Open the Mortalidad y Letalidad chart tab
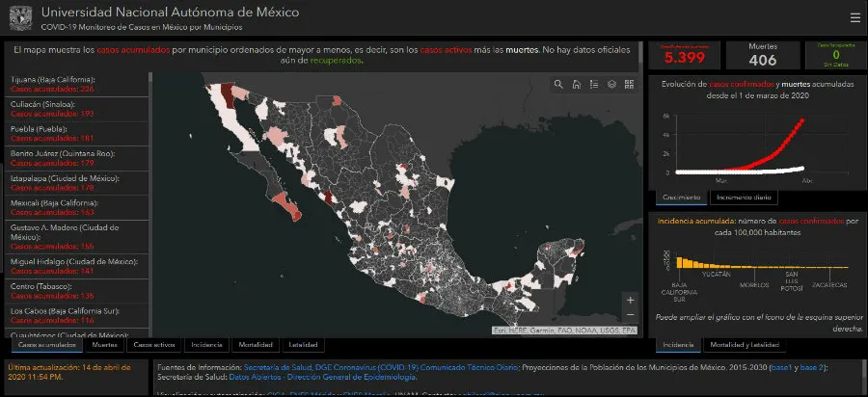Screen dimensions: 868x397 click(x=746, y=344)
